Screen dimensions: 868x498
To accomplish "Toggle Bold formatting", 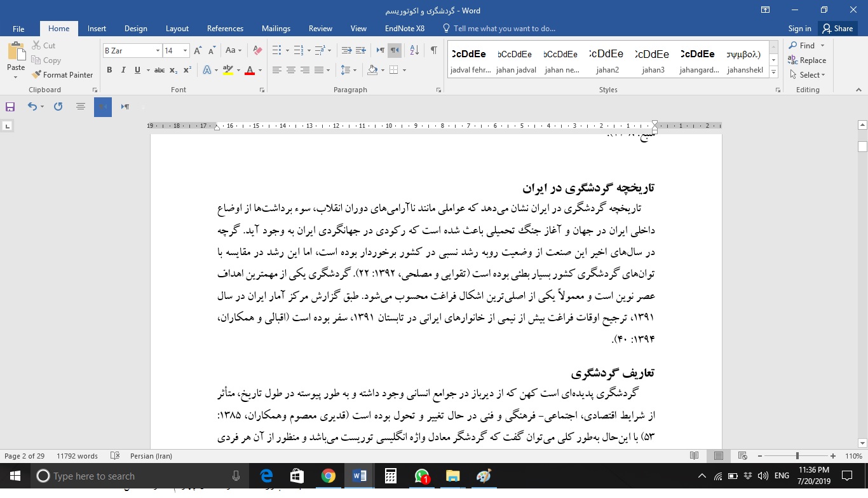I will [x=109, y=70].
